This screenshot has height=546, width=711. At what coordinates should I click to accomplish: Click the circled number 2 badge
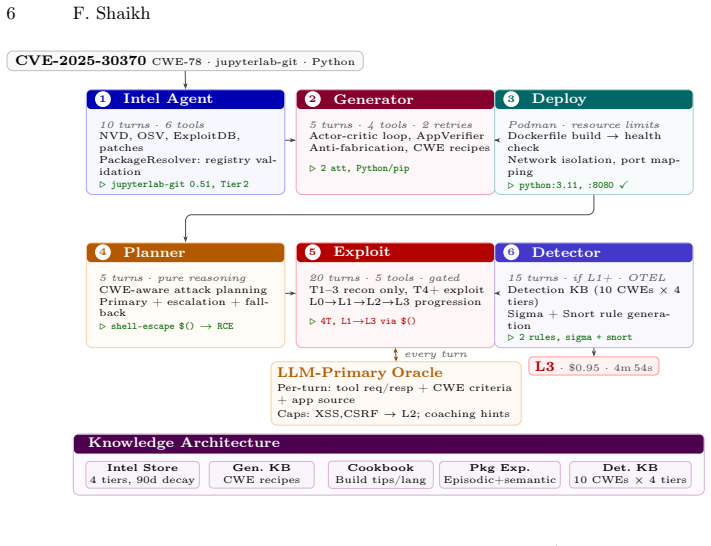[313, 99]
